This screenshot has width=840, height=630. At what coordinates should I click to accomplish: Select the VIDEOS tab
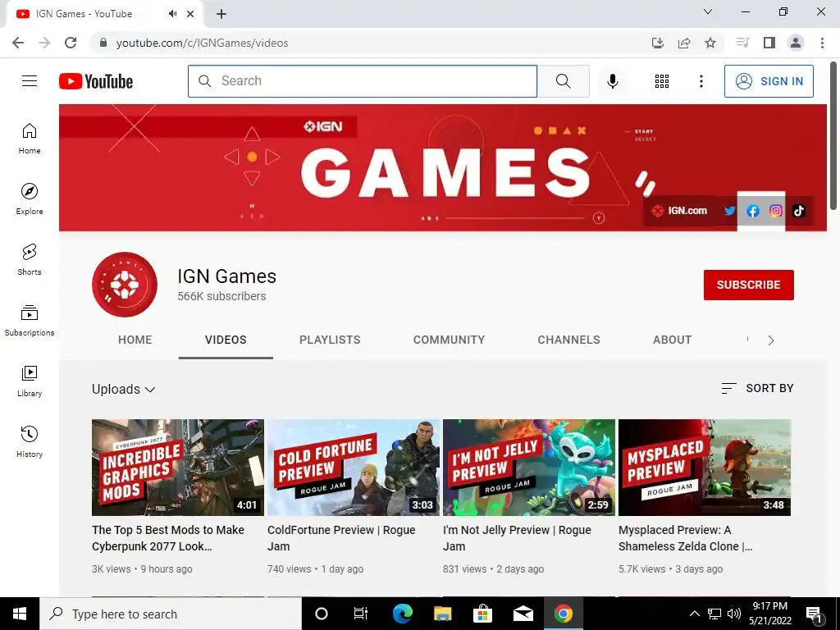coord(226,340)
